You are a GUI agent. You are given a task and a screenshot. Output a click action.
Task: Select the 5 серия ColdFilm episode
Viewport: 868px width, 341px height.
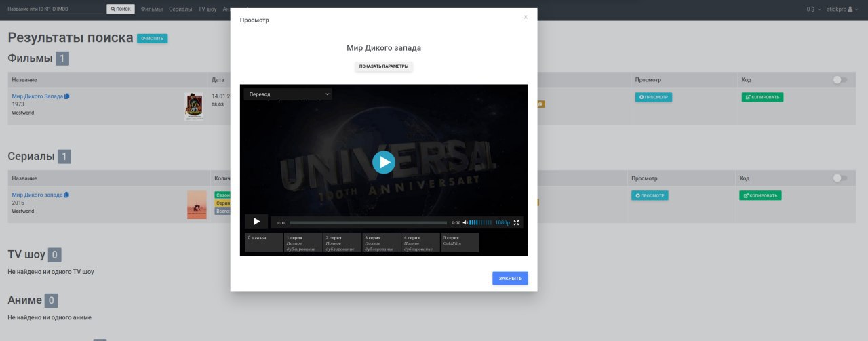(x=460, y=242)
